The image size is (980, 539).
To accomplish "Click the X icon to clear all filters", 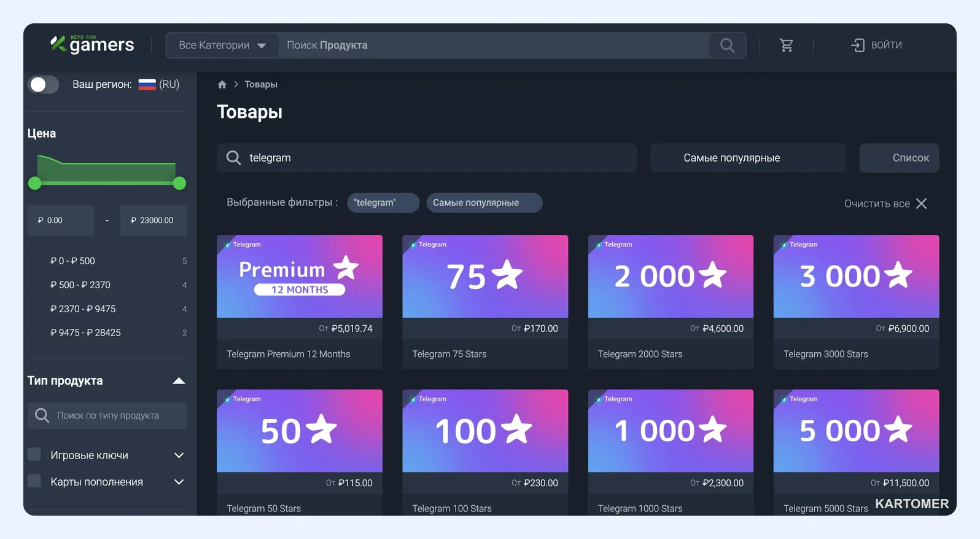I will pos(922,203).
